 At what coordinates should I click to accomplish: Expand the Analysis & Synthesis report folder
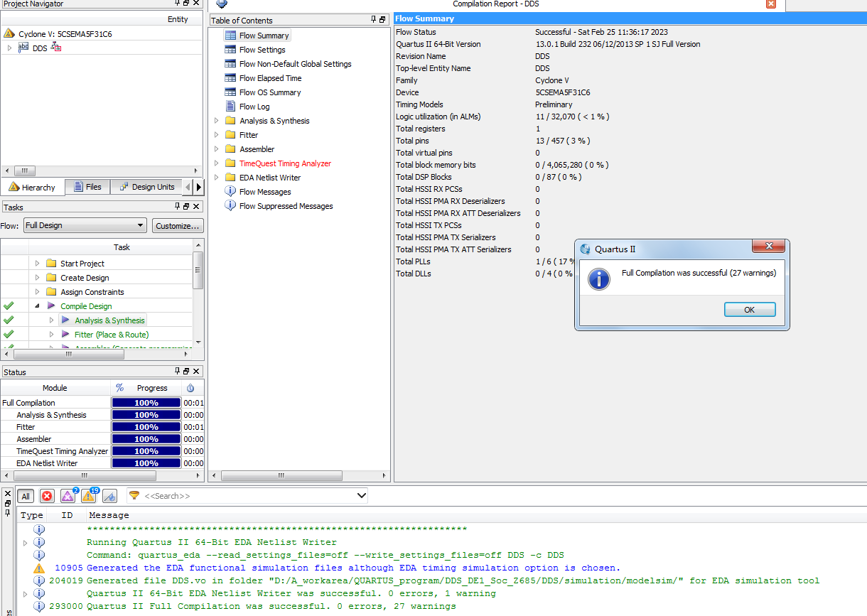pyautogui.click(x=217, y=121)
